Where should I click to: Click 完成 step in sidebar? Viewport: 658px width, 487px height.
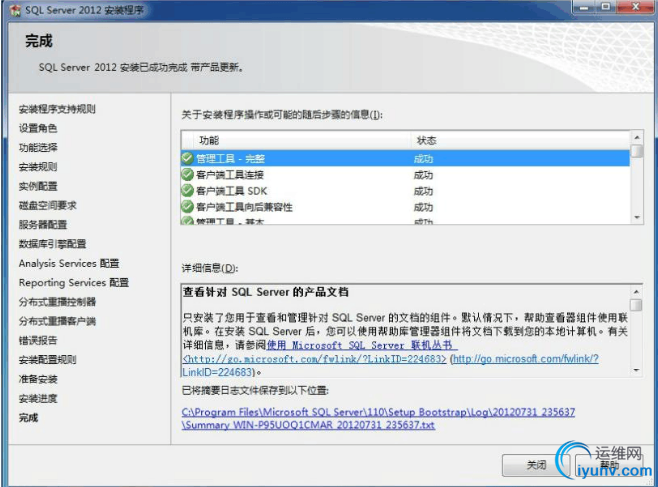(28, 418)
